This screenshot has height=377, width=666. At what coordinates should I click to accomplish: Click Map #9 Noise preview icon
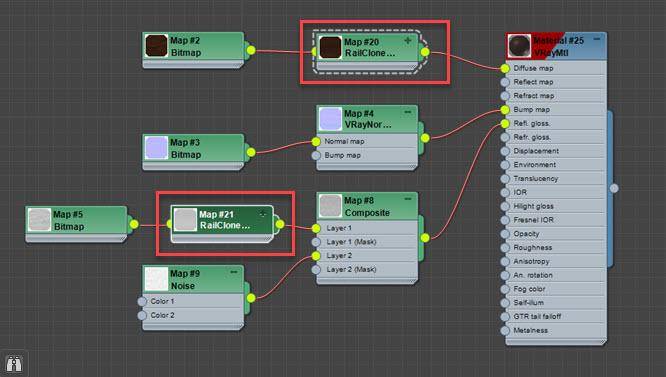coord(156,279)
